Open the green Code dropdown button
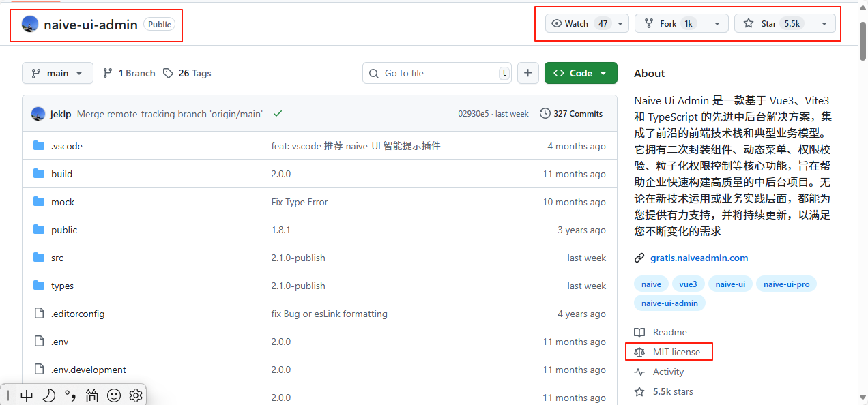 pos(581,73)
